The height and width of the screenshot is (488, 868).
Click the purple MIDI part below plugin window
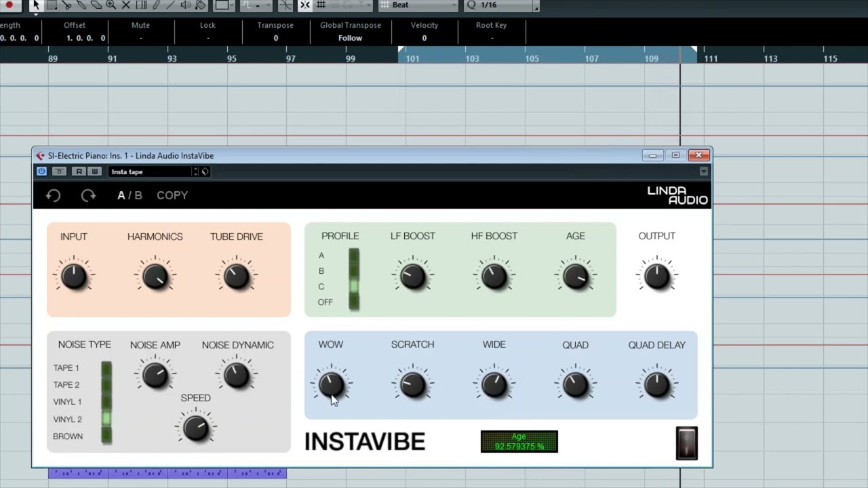[167, 473]
